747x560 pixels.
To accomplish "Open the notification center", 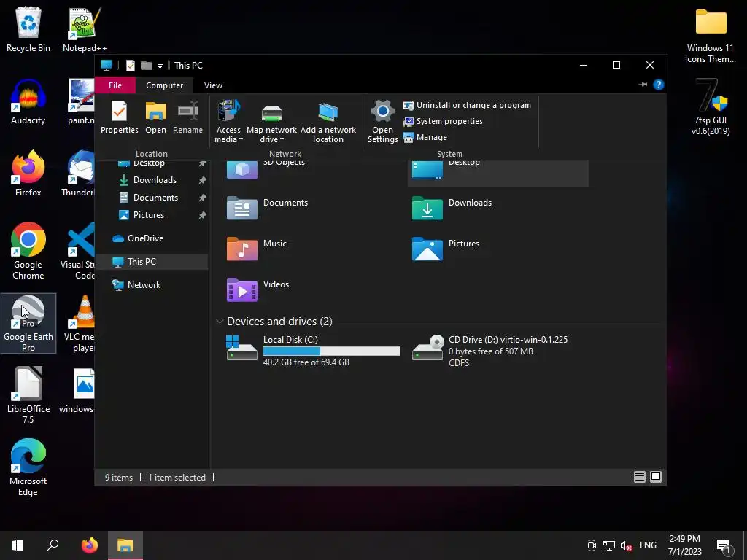I will coord(724,546).
